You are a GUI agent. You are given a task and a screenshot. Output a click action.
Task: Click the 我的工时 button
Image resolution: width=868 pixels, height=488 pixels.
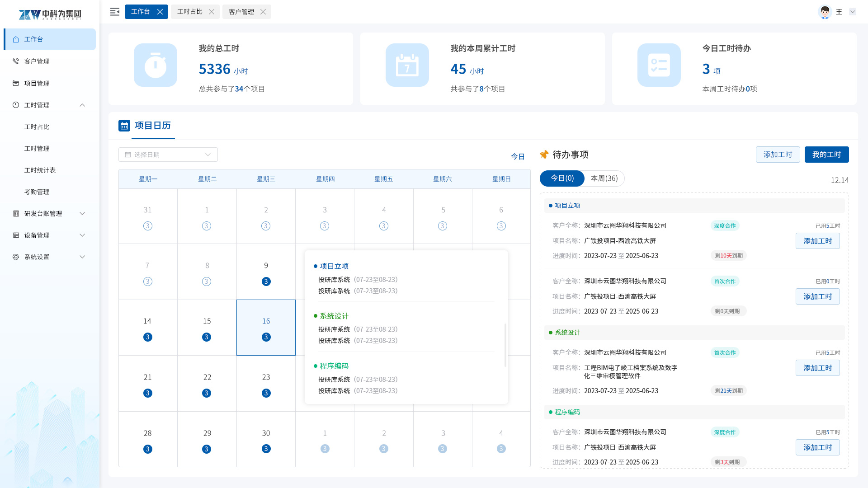(x=826, y=155)
